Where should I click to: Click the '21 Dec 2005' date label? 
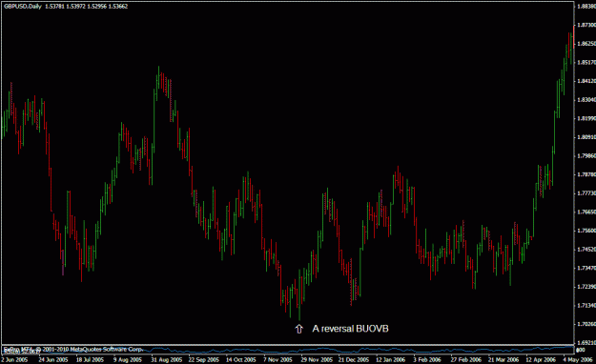(x=354, y=359)
